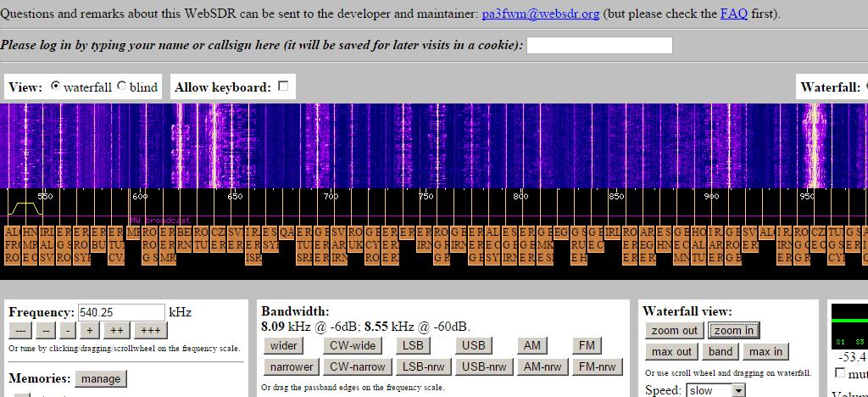Switch to FM mode
The height and width of the screenshot is (397, 868).
[587, 346]
